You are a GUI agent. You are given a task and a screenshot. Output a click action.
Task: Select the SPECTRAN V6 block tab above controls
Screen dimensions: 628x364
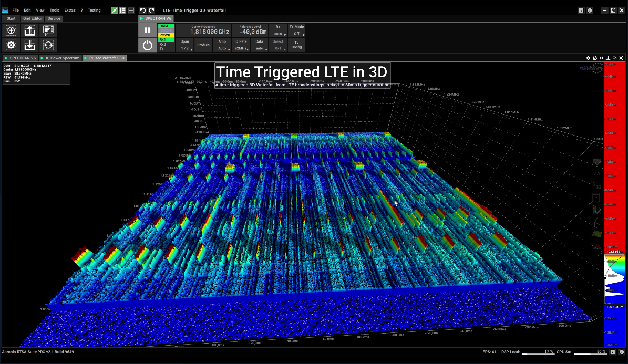tap(156, 18)
